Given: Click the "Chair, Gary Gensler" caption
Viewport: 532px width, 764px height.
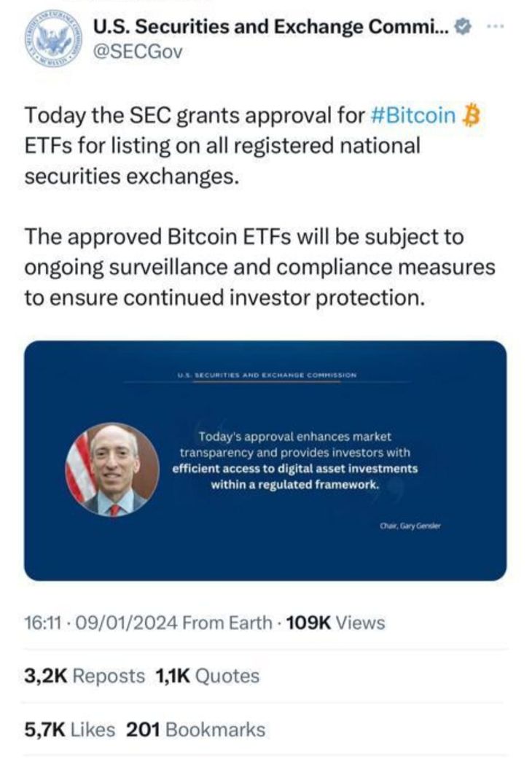Looking at the screenshot, I should pyautogui.click(x=410, y=526).
